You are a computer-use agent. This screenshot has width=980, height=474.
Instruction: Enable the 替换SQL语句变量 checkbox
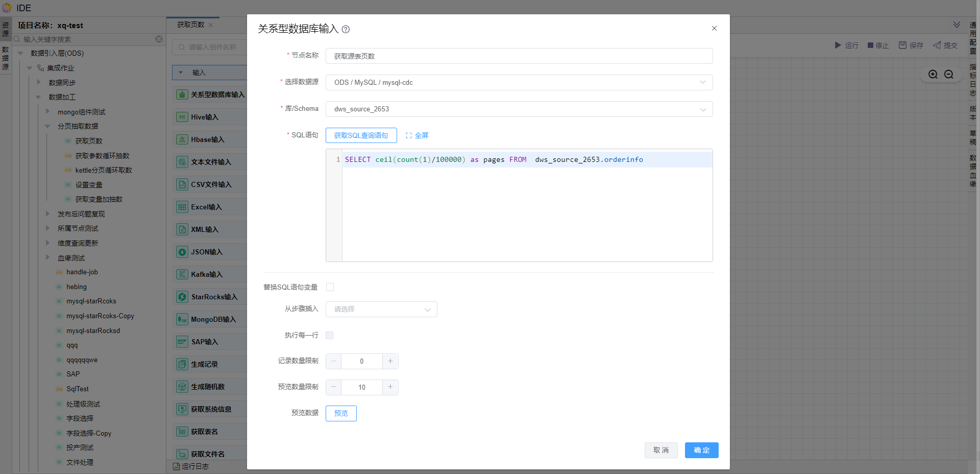point(330,287)
